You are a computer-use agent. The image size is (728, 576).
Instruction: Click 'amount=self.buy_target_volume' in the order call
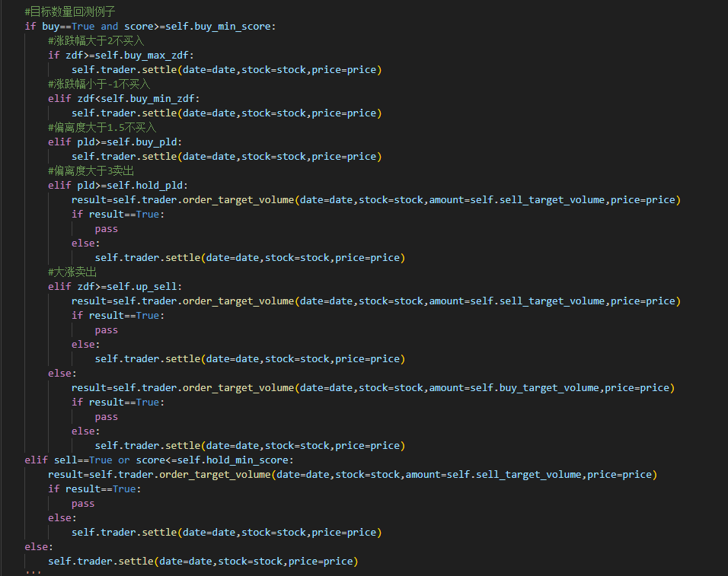(514, 388)
